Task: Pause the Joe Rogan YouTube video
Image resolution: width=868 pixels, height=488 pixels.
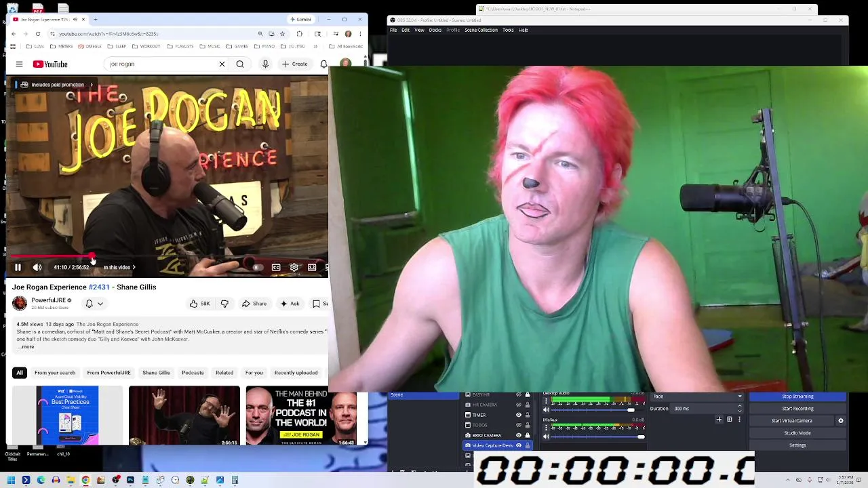Action: (x=18, y=268)
